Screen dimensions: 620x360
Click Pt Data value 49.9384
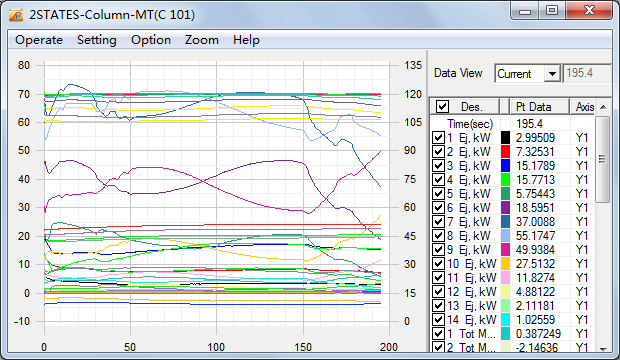point(535,250)
